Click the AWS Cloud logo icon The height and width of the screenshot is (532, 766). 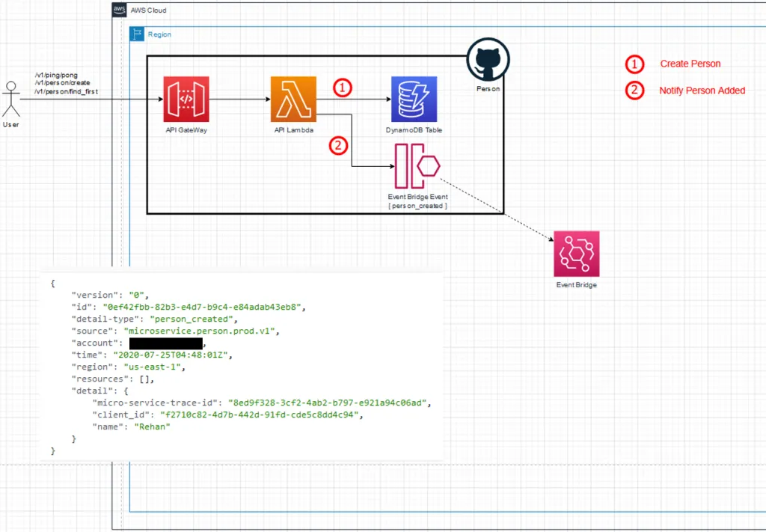pos(119,10)
